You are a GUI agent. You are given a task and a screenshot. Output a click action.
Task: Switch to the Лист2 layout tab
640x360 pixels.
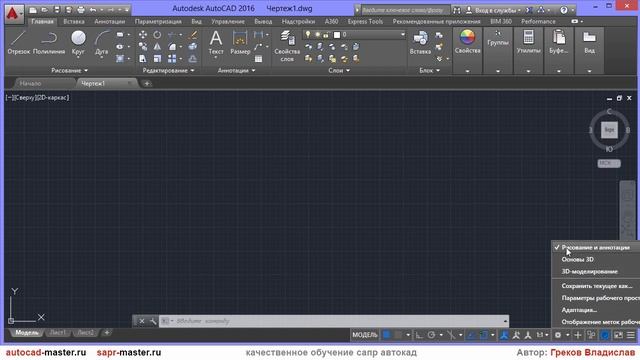pyautogui.click(x=85, y=333)
